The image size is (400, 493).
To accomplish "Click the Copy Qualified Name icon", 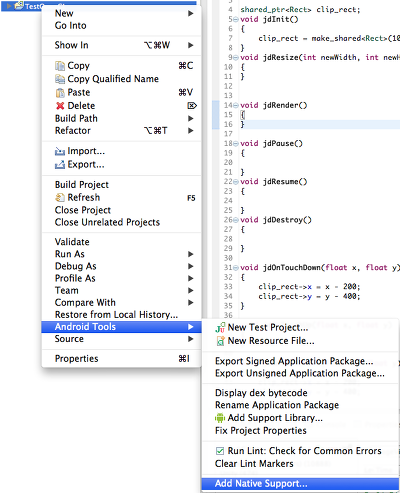I will tap(60, 79).
